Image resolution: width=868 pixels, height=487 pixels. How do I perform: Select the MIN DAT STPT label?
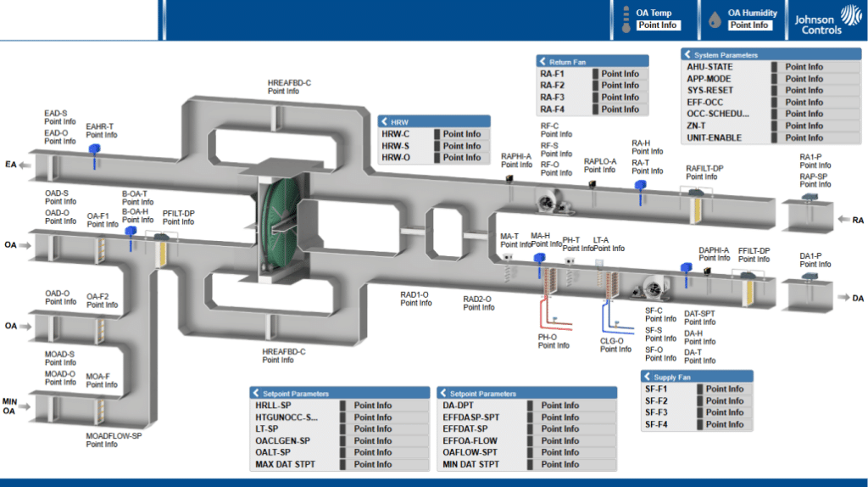(x=470, y=464)
